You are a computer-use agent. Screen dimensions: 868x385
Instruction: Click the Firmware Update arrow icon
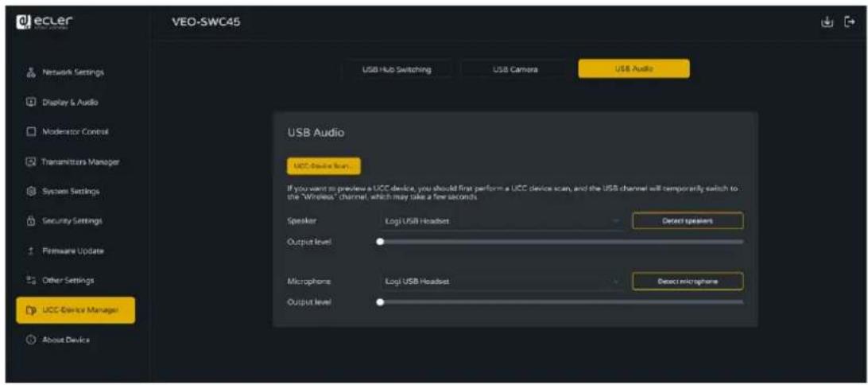pos(32,251)
